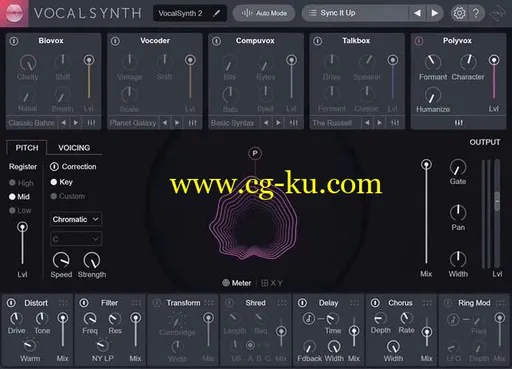
Task: Load the previous global preset arrow
Action: (417, 13)
